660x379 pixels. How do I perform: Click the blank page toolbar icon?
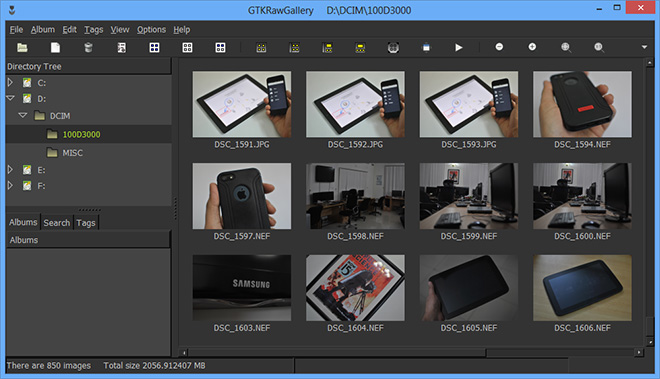(x=55, y=48)
